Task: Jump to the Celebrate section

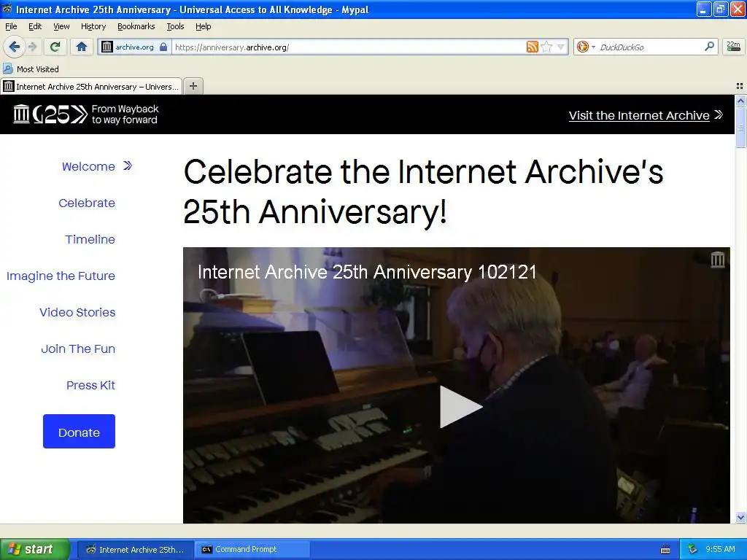Action: pos(87,203)
